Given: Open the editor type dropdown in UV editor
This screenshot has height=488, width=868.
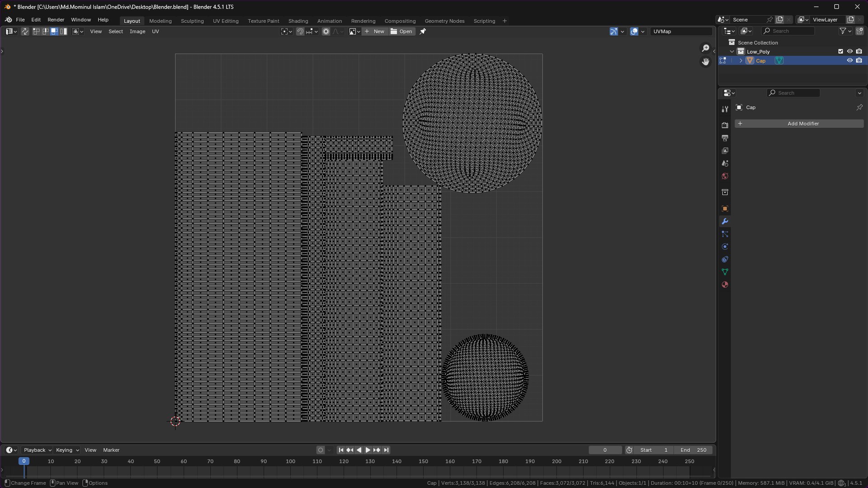Looking at the screenshot, I should [11, 32].
